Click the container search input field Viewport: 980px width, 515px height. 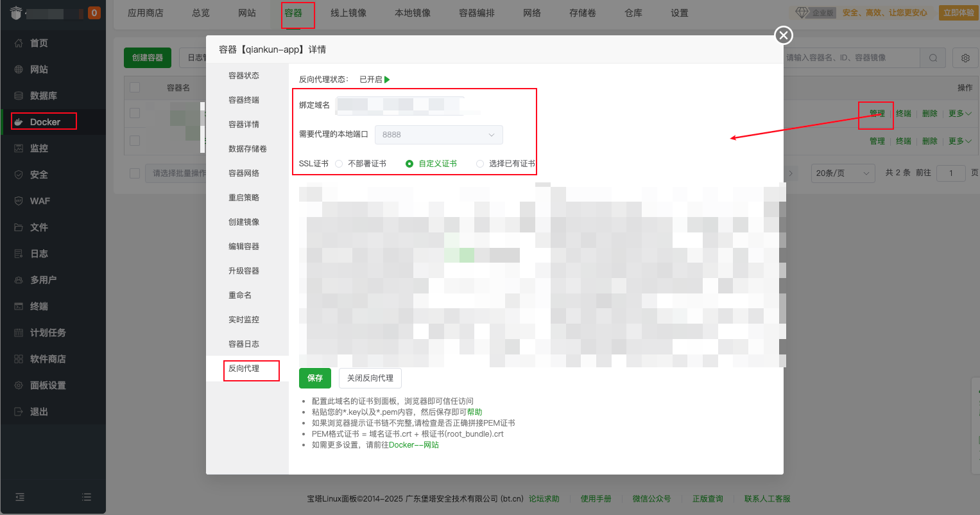pos(852,58)
